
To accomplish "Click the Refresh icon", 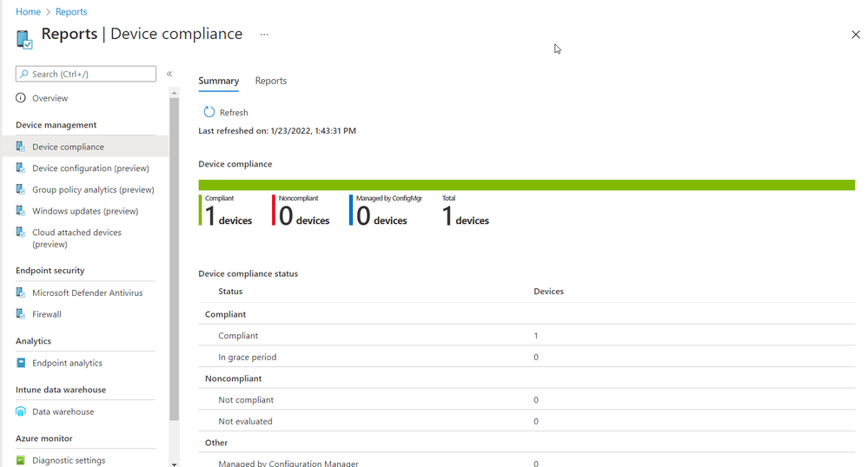I will pyautogui.click(x=209, y=112).
